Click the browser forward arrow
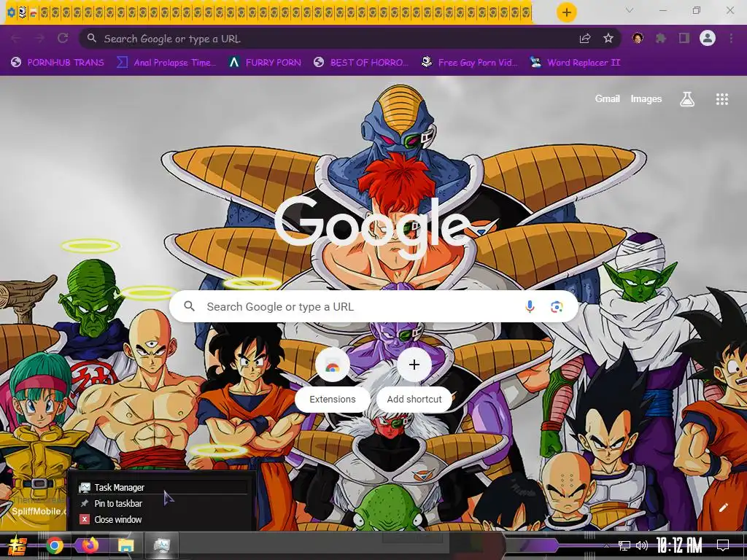The height and width of the screenshot is (560, 747). [39, 39]
